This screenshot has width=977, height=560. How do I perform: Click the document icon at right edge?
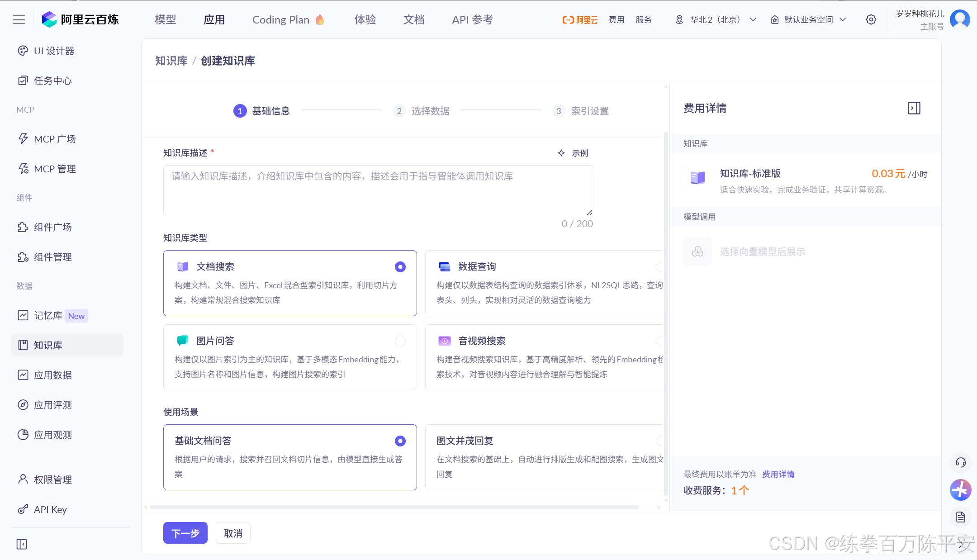960,517
